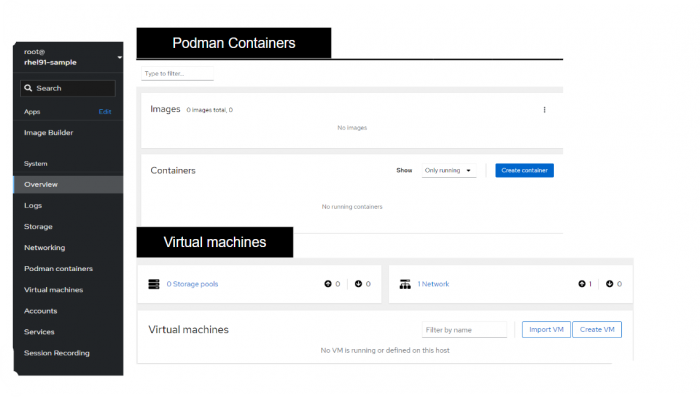
Task: Click the '0 images total, 0' text
Action: point(209,110)
